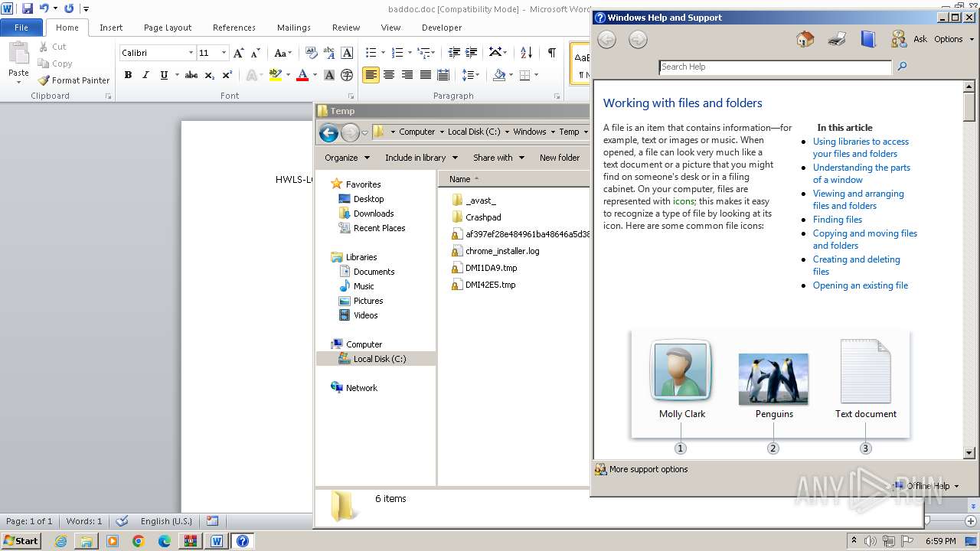Viewport: 980px width, 551px height.
Task: Switch to the Page Layout tab
Action: point(168,28)
